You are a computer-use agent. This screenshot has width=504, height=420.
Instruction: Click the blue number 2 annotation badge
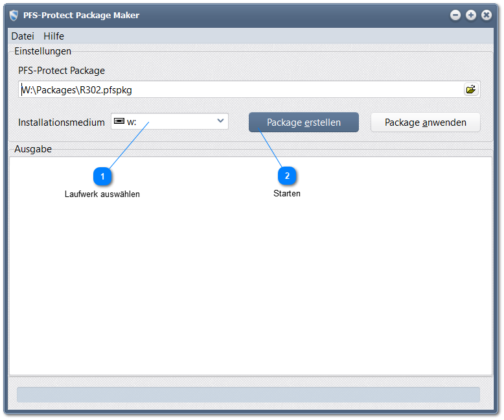coord(287,176)
